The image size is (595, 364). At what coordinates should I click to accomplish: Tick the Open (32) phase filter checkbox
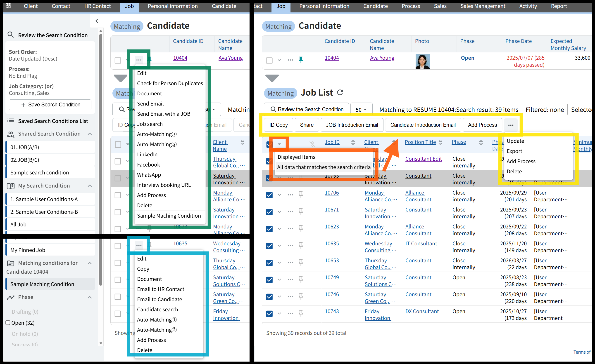click(x=8, y=322)
